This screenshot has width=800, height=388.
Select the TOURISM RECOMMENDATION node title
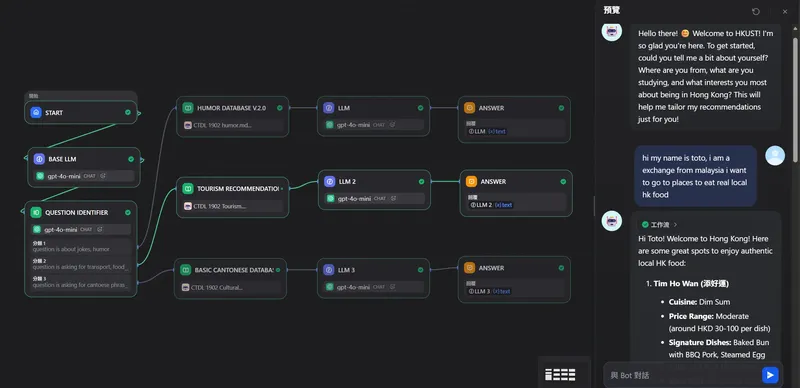(x=238, y=189)
